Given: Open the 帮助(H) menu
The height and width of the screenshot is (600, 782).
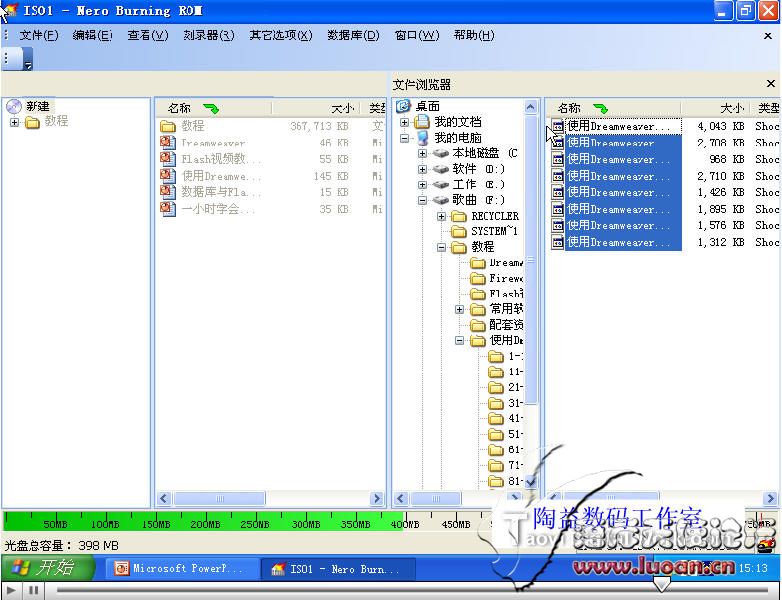Looking at the screenshot, I should [x=474, y=35].
